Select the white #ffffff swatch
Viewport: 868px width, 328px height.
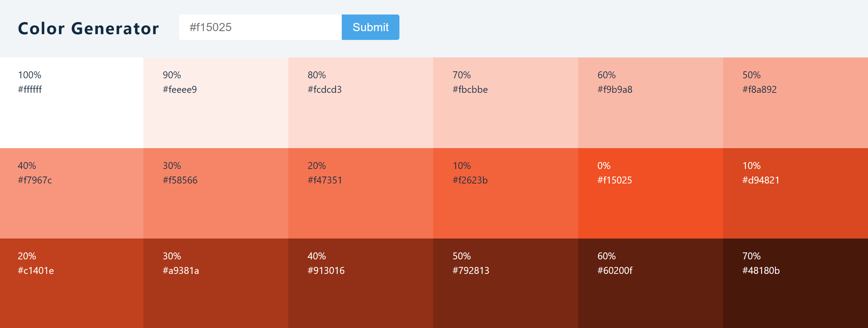click(72, 102)
